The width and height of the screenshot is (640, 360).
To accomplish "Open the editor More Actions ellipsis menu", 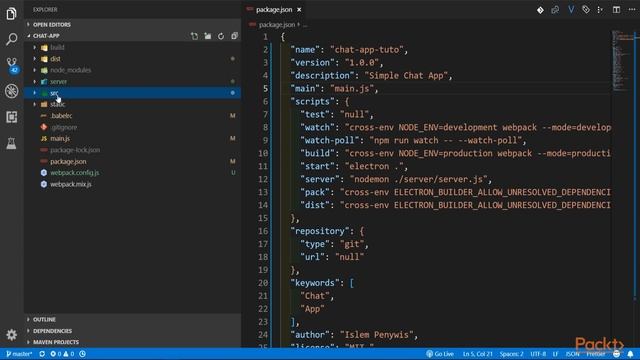I will (x=631, y=10).
